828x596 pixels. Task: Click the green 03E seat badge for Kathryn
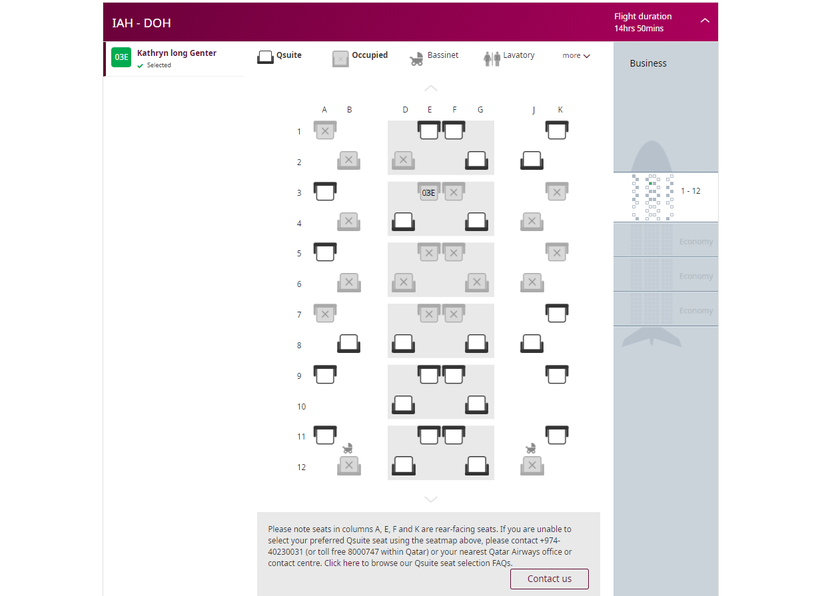[121, 58]
